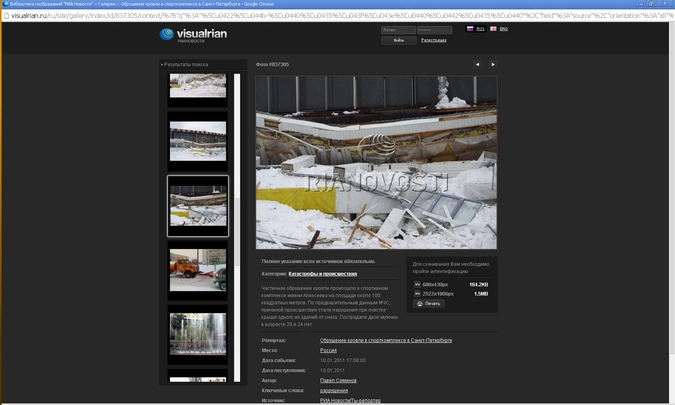Click the Visualrian logo

pyautogui.click(x=194, y=35)
